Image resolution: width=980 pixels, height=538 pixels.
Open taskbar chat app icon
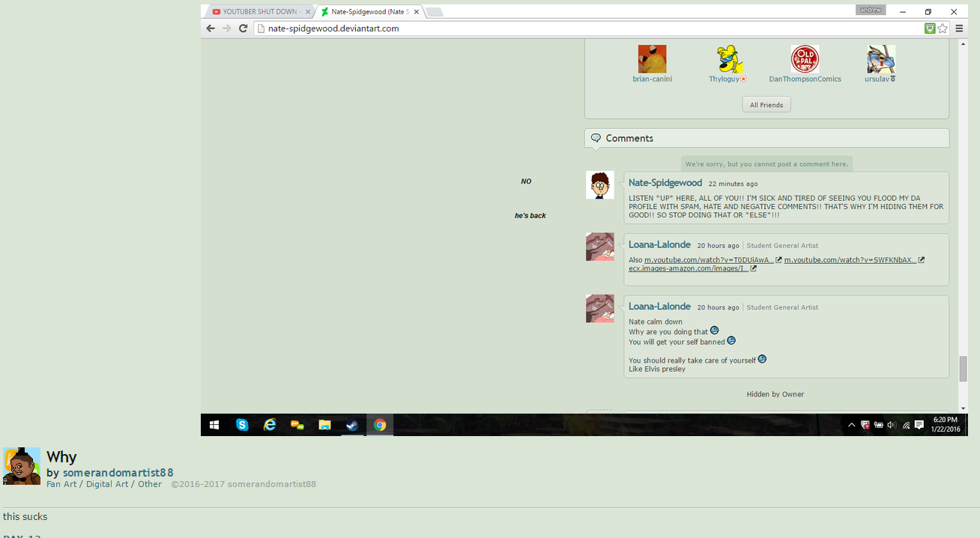coord(297,425)
